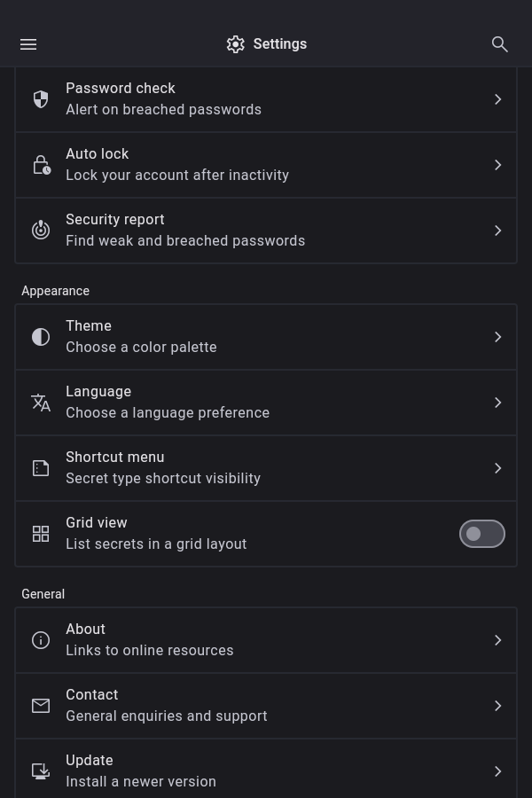Open the hamburger navigation menu
This screenshot has width=532, height=798.
(x=28, y=44)
